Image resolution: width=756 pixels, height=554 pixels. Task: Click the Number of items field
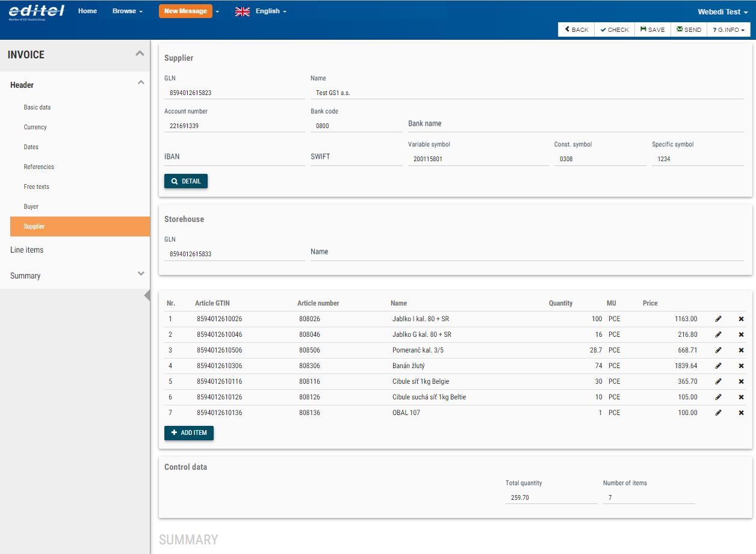pyautogui.click(x=649, y=497)
